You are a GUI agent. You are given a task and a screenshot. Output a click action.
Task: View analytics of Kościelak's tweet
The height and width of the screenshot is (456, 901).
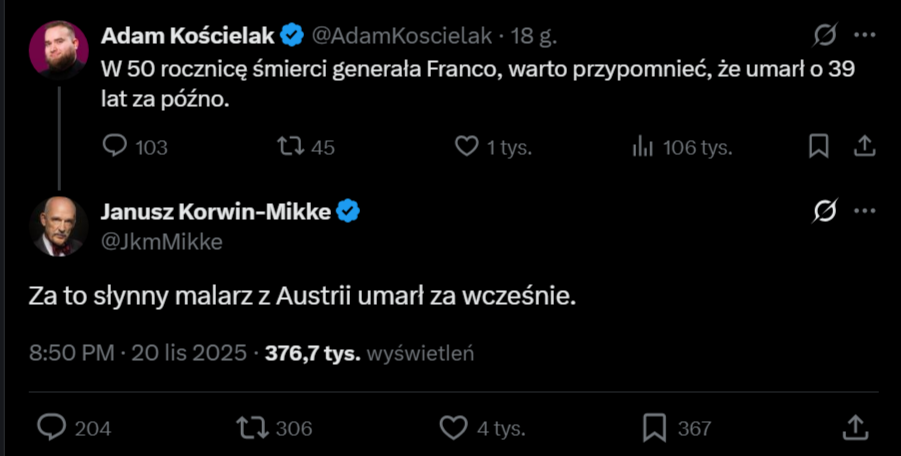point(642,147)
